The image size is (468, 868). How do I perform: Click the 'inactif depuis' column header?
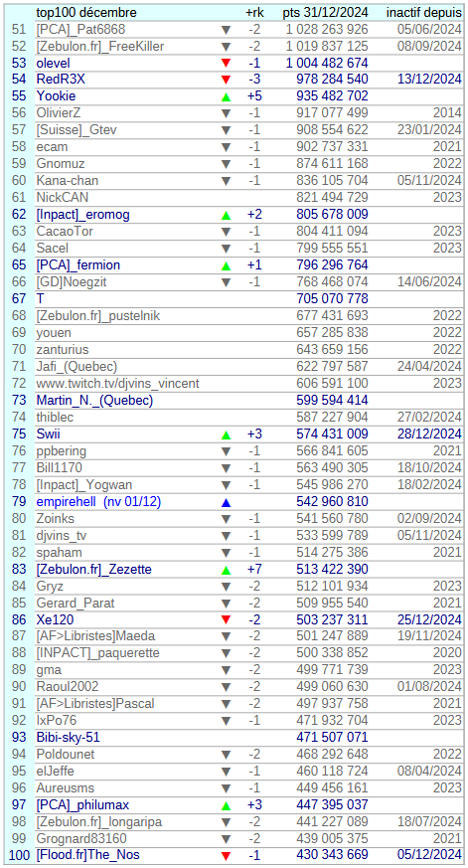pos(424,13)
